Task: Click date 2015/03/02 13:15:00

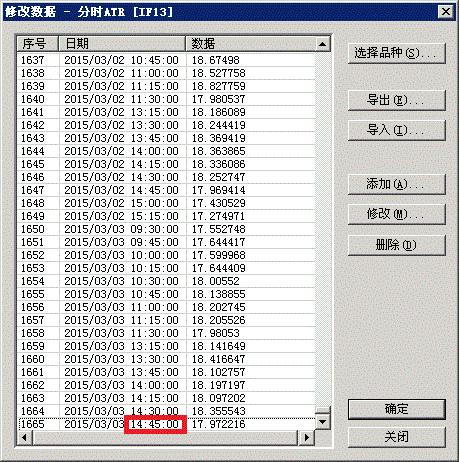Action: pos(121,112)
